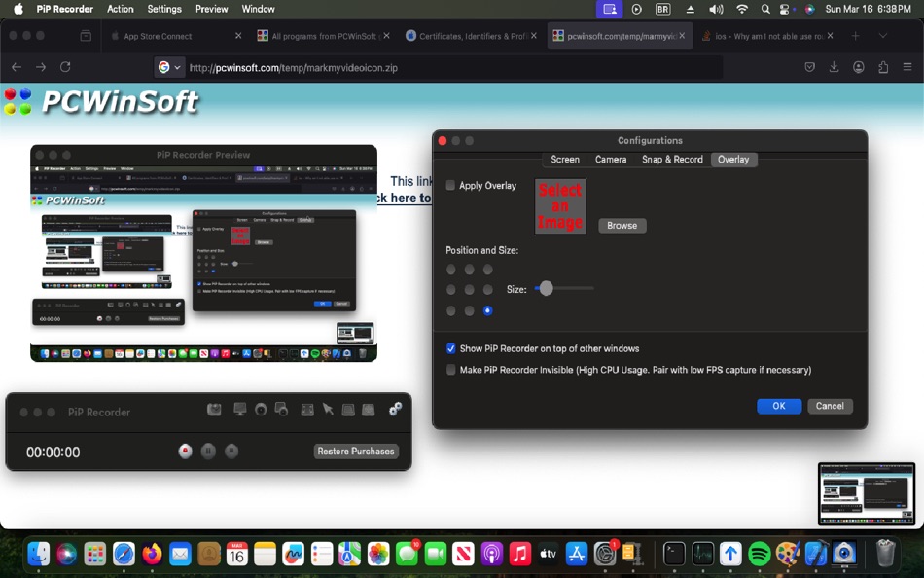Enable Make PiP Recorder Invisible checkbox
Image resolution: width=924 pixels, height=578 pixels.
(x=450, y=370)
